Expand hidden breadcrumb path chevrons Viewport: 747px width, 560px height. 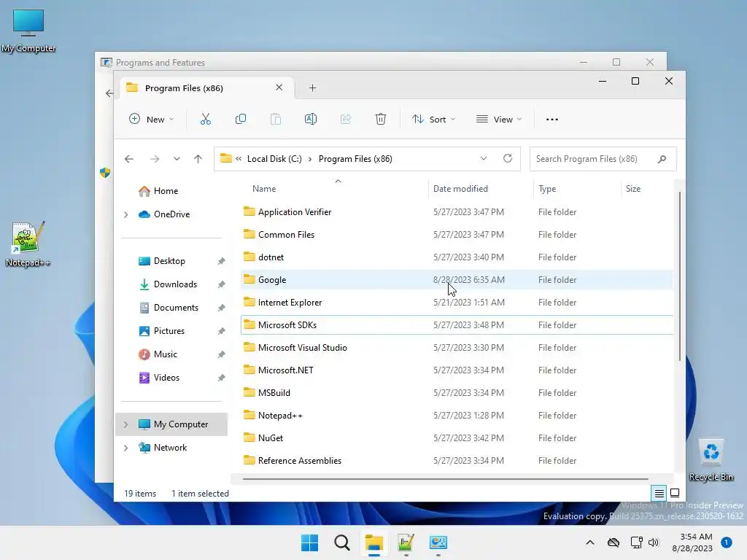coord(239,159)
